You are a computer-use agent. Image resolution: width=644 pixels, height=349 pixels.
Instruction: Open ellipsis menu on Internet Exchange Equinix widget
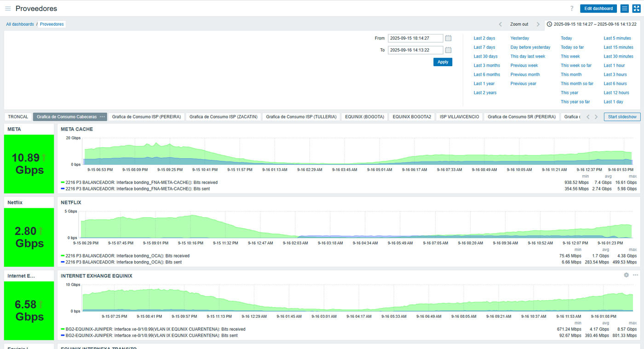pyautogui.click(x=635, y=275)
